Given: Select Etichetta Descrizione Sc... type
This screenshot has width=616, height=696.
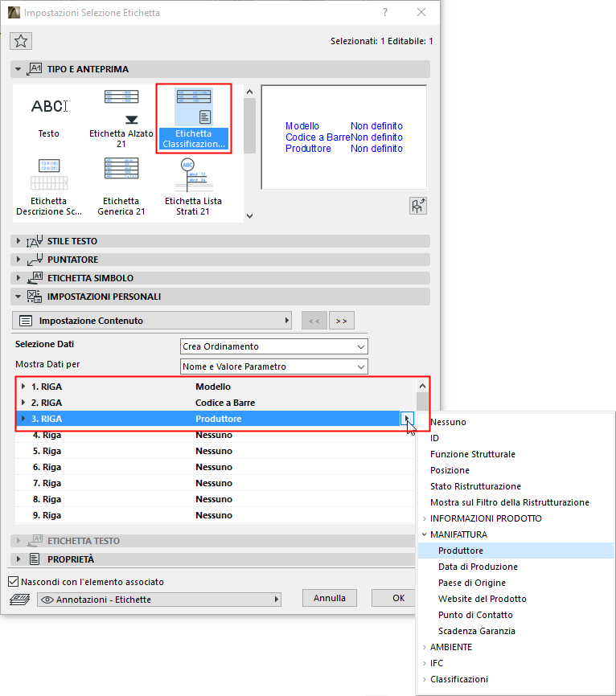Looking at the screenshot, I should (x=49, y=187).
